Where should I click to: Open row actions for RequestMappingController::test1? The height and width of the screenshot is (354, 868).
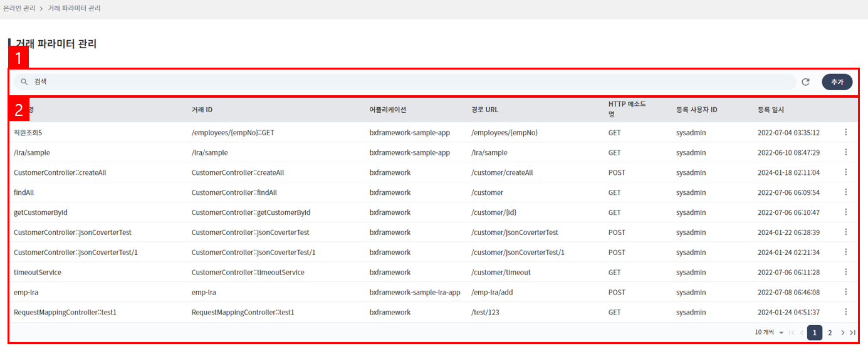[845, 312]
